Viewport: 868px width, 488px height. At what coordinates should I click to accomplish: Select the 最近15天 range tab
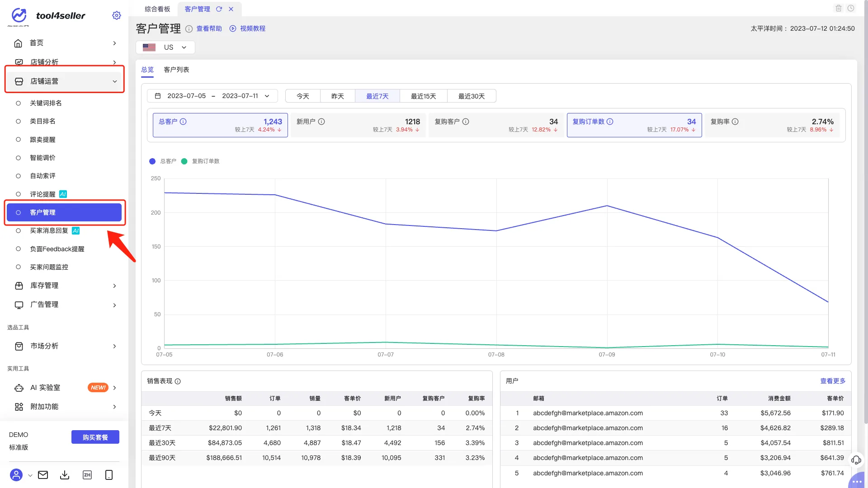tap(424, 96)
